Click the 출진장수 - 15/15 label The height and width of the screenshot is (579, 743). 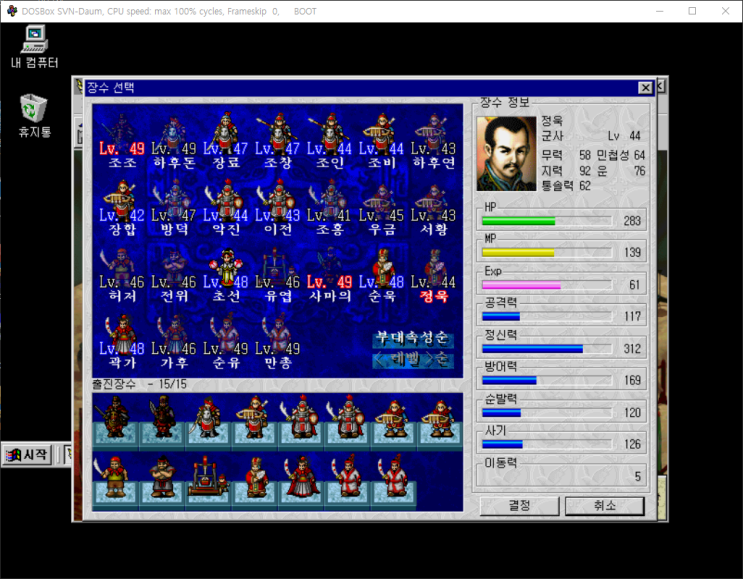(139, 384)
